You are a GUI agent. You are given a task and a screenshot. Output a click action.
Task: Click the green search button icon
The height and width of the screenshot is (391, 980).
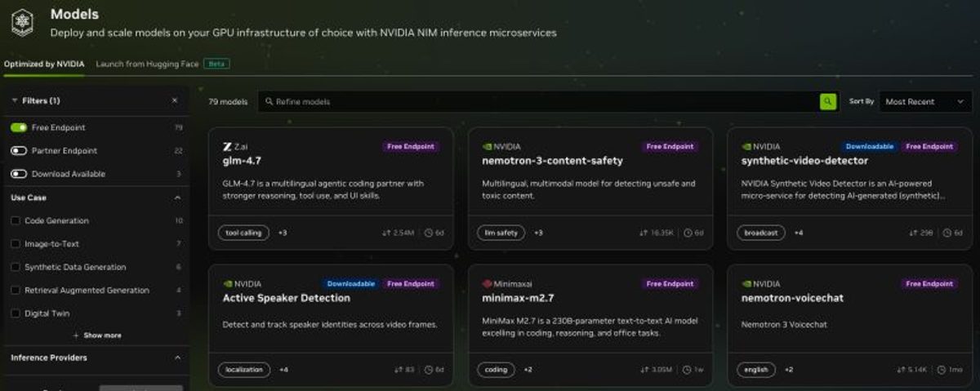tap(828, 101)
